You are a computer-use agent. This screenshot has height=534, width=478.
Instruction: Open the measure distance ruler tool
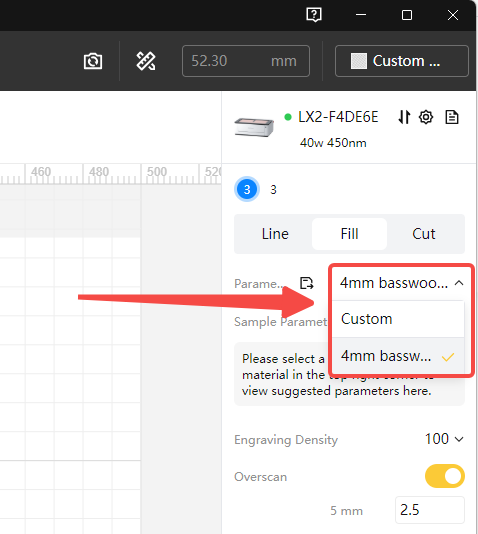[x=146, y=61]
